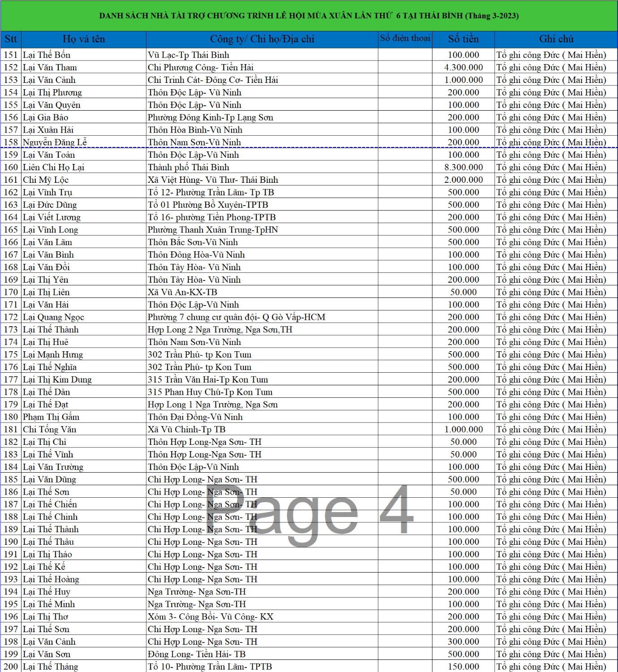
Task: Click address 'Phường Thanh Xuân Trung-TpHN'
Action: pyautogui.click(x=213, y=230)
